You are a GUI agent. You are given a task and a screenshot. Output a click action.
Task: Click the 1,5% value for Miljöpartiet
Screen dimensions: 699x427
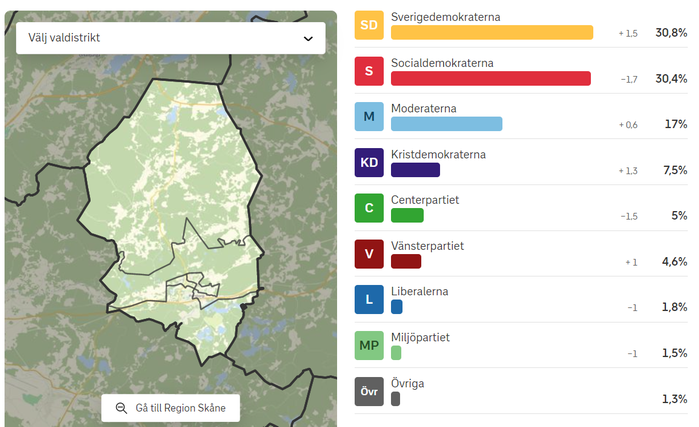(x=674, y=353)
